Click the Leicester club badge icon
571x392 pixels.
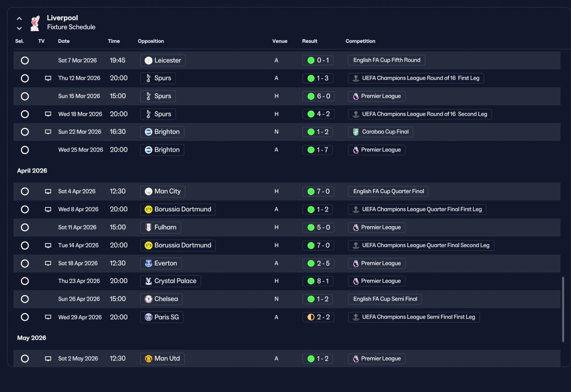149,61
